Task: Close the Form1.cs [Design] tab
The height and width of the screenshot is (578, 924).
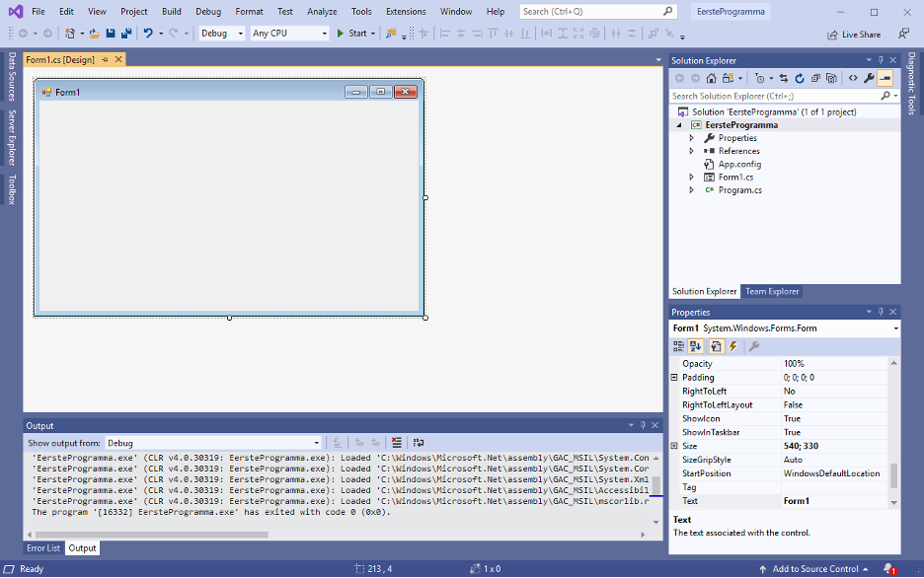Action: tap(118, 59)
